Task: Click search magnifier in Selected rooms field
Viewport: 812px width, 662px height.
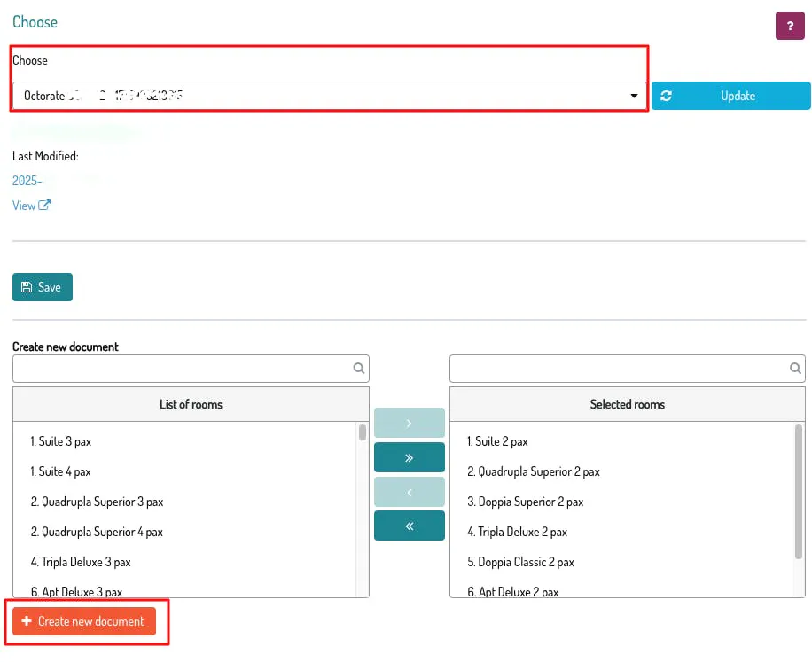Action: [795, 369]
